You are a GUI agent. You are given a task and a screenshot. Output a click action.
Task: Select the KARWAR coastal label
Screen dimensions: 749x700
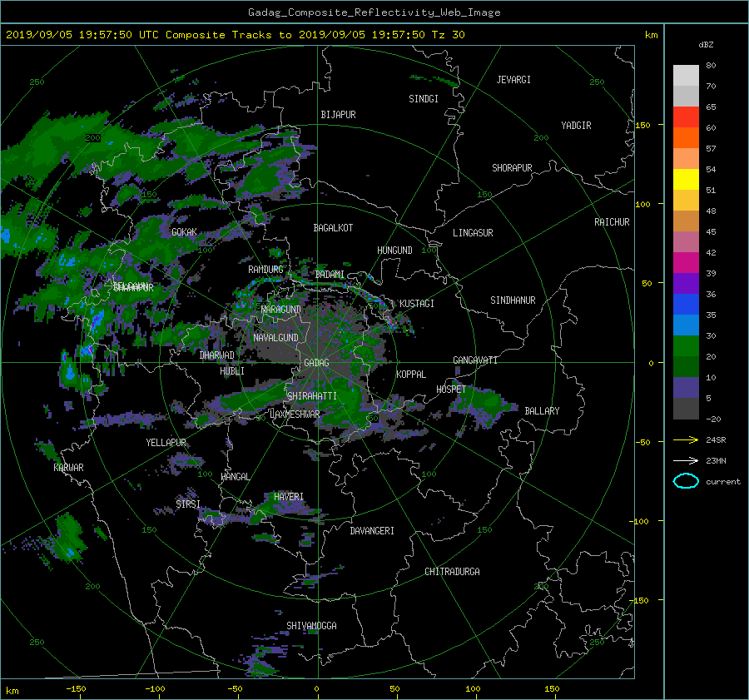tap(68, 468)
